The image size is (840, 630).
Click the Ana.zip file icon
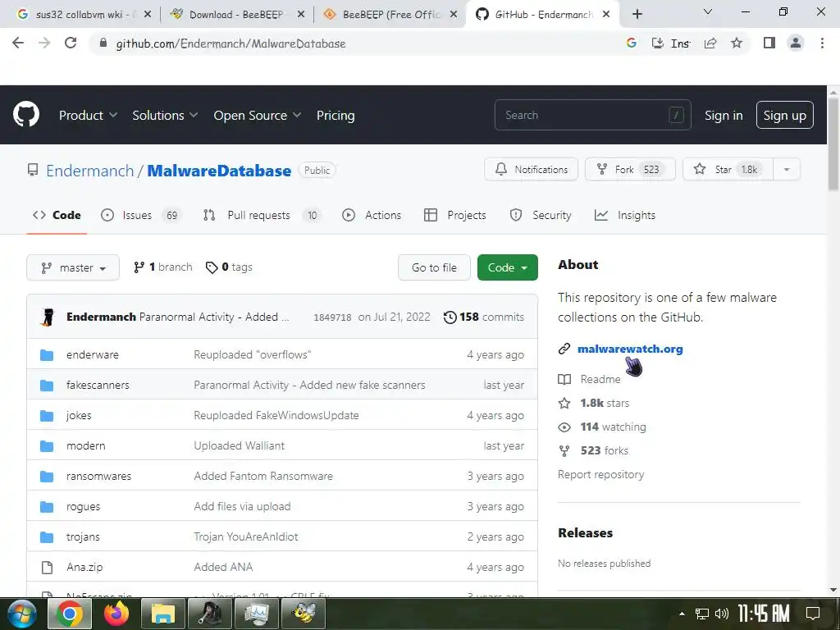[x=47, y=567]
